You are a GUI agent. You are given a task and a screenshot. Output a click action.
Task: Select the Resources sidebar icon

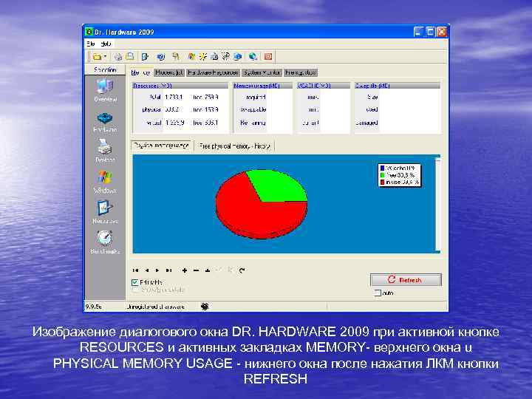coord(105,208)
